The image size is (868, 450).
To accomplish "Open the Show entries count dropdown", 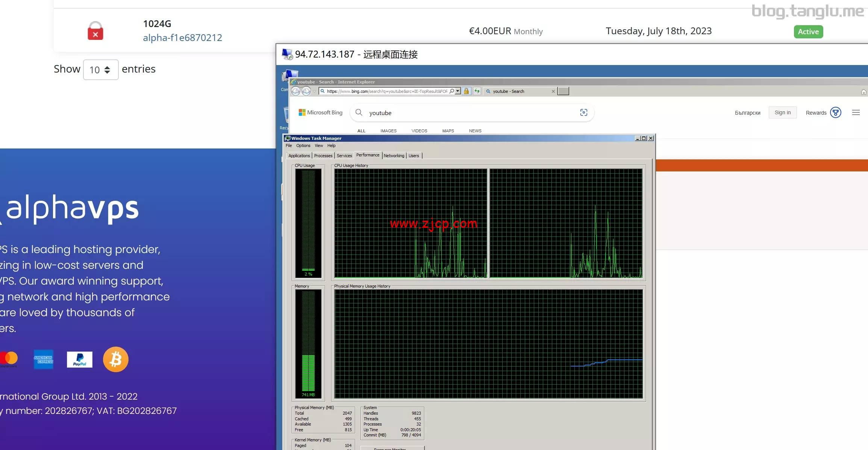I will (100, 70).
